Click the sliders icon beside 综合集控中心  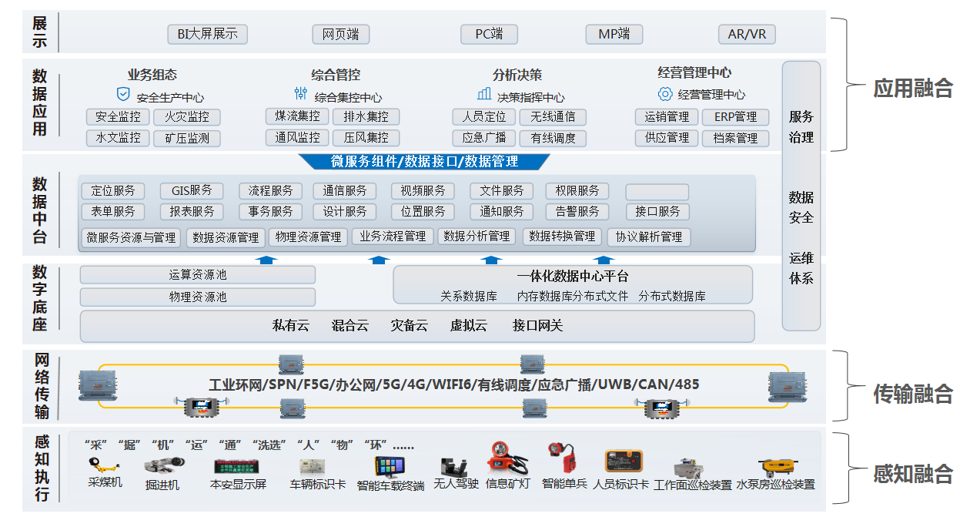pos(300,94)
